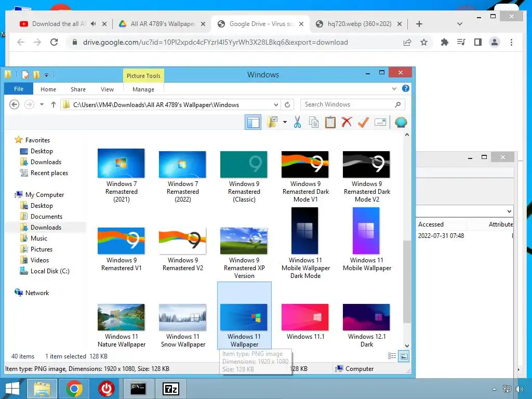Select Music in navigation pane

(x=38, y=238)
